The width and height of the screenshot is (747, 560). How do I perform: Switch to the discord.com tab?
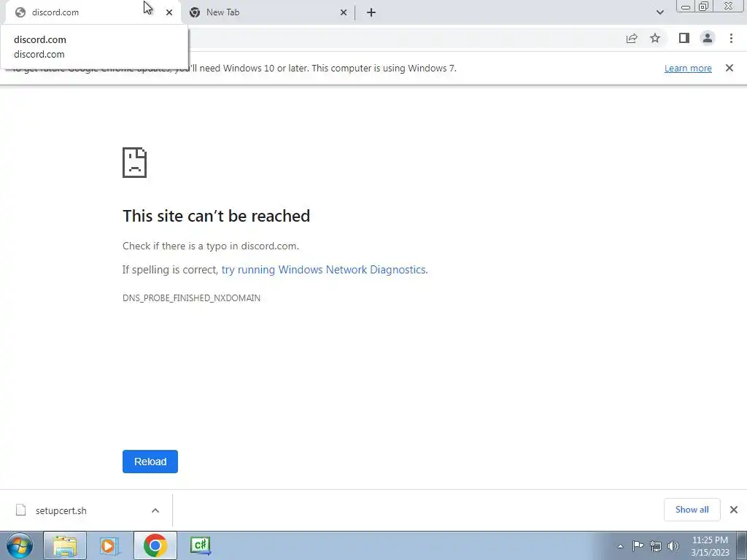tap(93, 12)
